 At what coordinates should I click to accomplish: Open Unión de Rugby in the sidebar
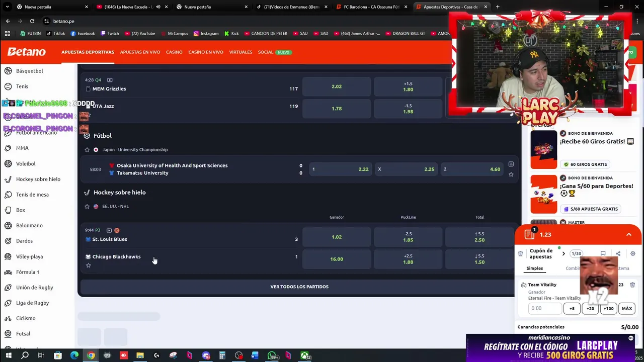pyautogui.click(x=34, y=288)
